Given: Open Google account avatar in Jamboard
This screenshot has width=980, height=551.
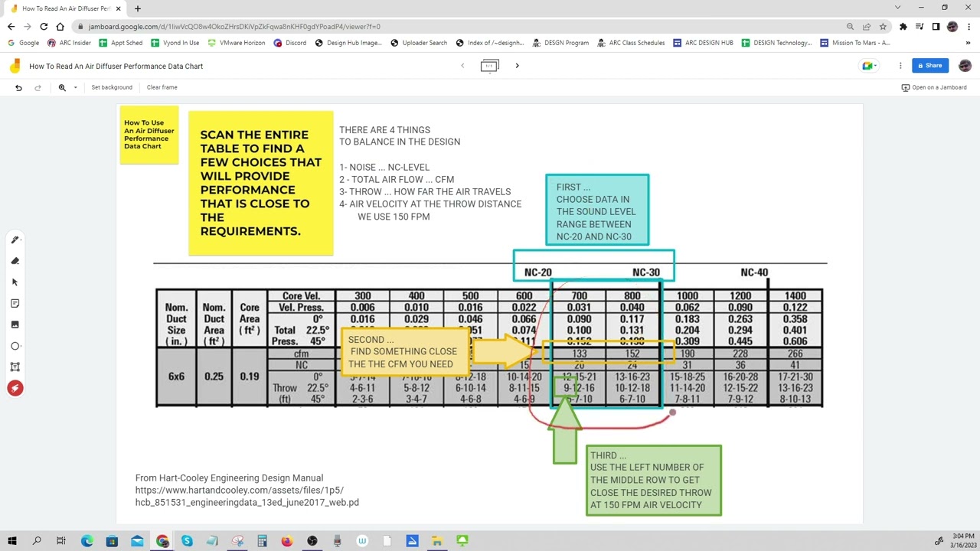Looking at the screenshot, I should [965, 66].
